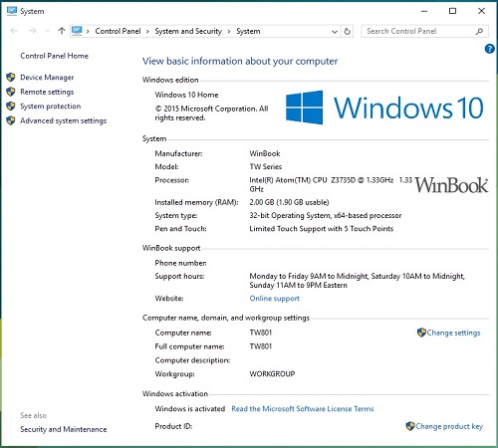Open System protection
498x448 pixels.
[51, 107]
